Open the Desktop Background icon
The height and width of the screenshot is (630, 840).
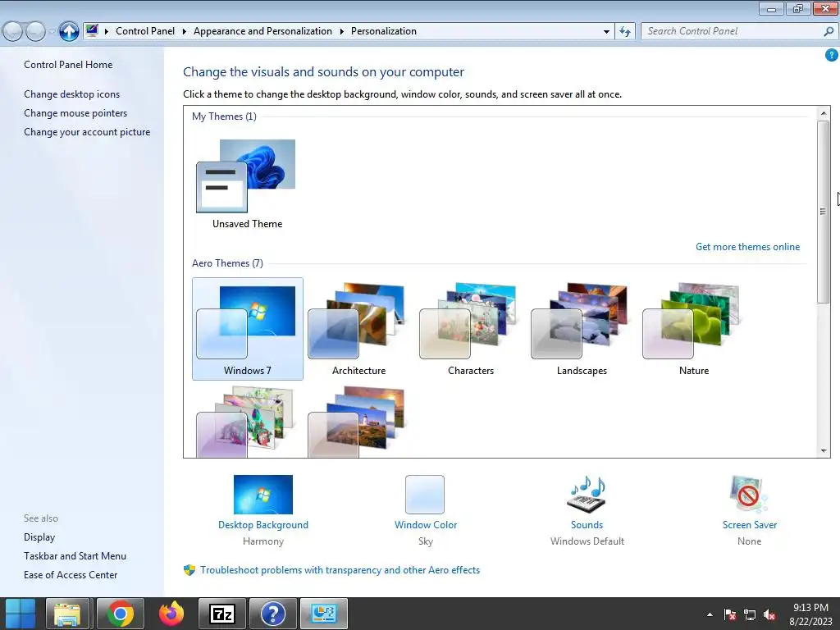pyautogui.click(x=263, y=495)
